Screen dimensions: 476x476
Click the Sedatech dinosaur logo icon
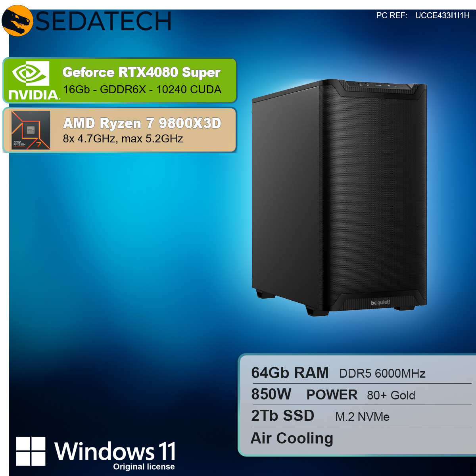(17, 21)
